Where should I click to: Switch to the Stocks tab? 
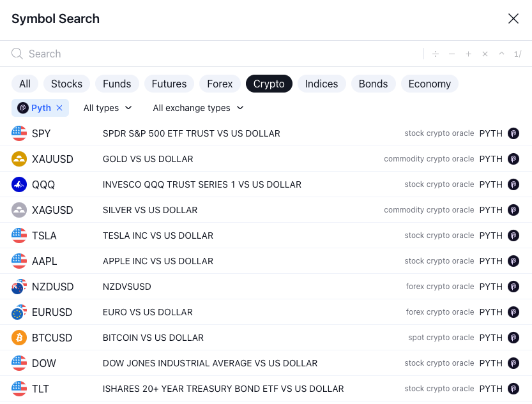click(x=66, y=84)
